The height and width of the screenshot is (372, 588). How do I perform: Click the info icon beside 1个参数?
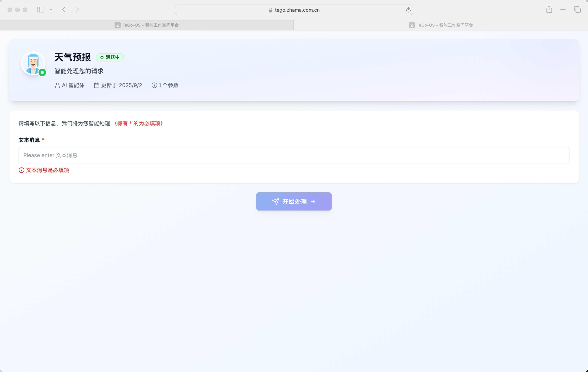tap(154, 85)
